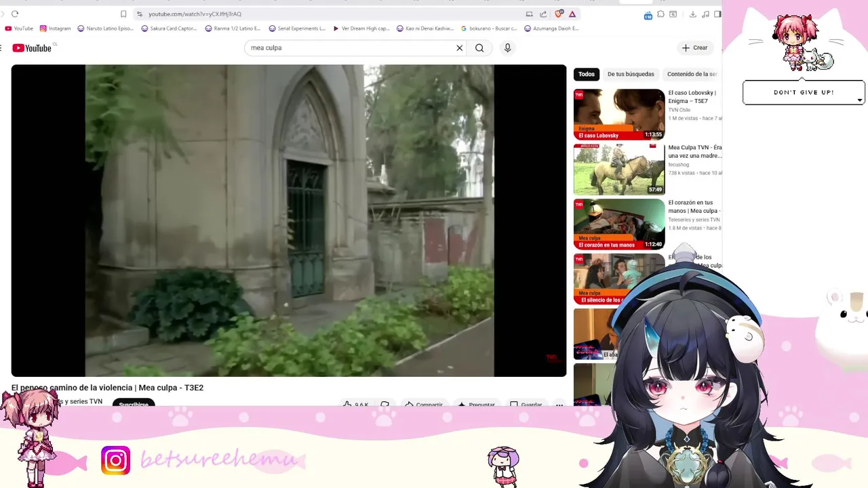
Task: Open the Sakura Card Captor bookmark
Action: click(x=170, y=28)
